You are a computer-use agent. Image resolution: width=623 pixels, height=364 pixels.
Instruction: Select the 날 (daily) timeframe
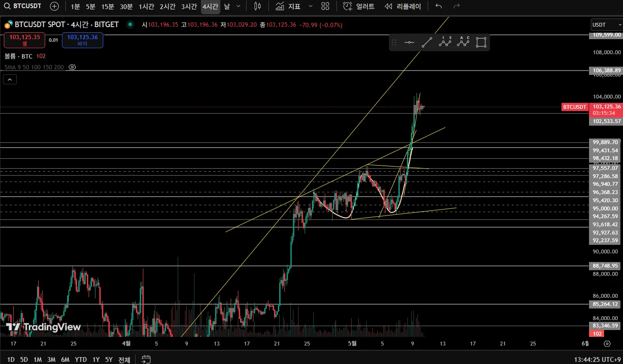click(x=227, y=6)
